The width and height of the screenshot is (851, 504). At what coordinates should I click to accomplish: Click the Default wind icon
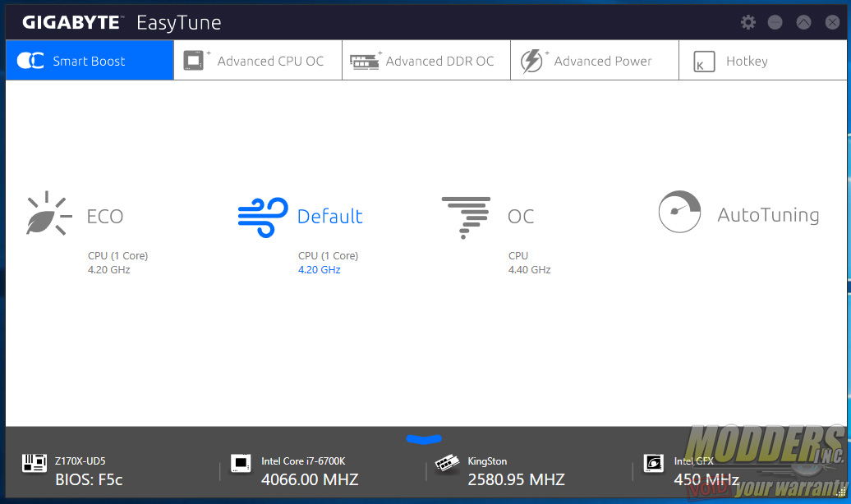[263, 217]
